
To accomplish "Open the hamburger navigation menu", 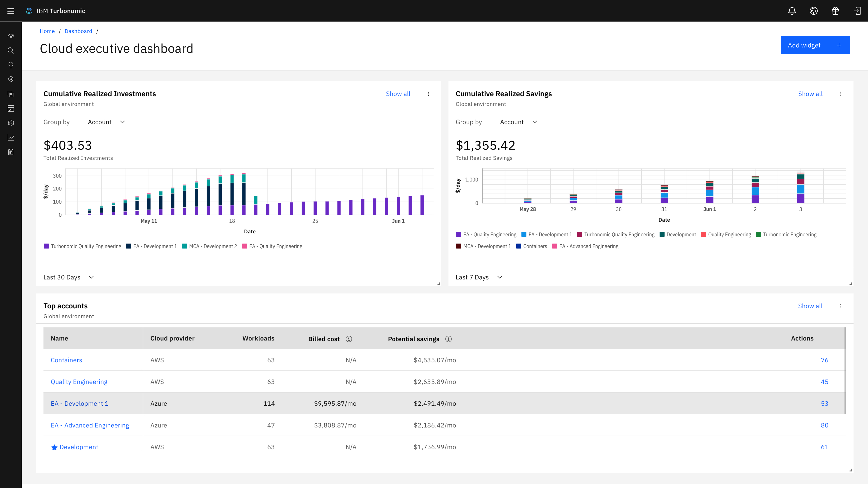I will tap(11, 11).
